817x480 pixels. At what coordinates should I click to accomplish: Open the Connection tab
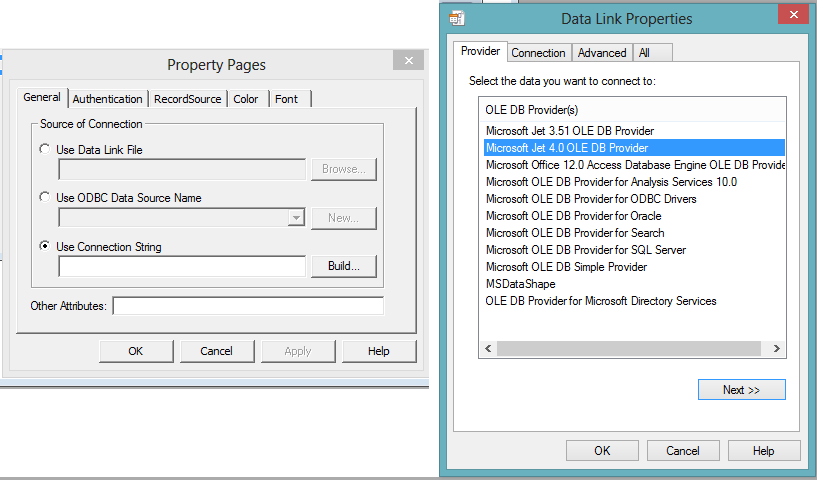[538, 53]
